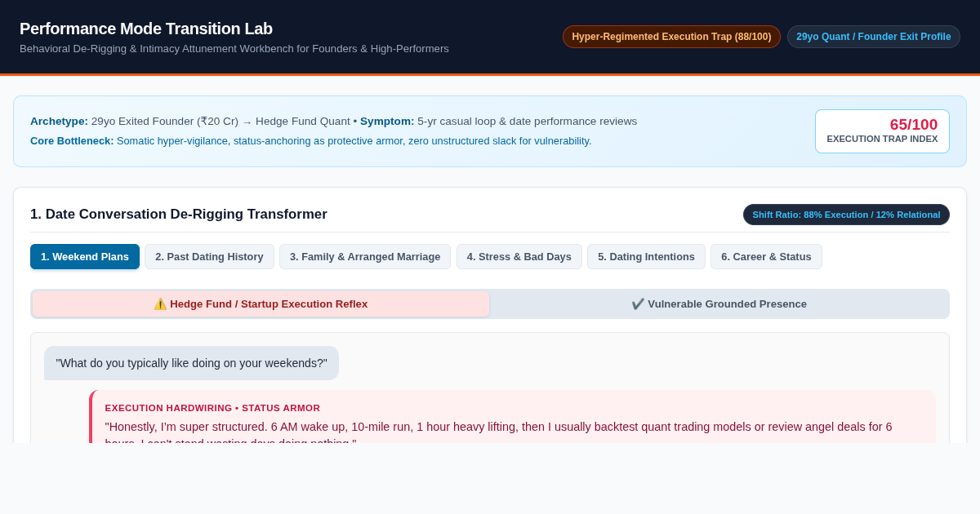Select the Weekend Plans tab

click(x=85, y=257)
